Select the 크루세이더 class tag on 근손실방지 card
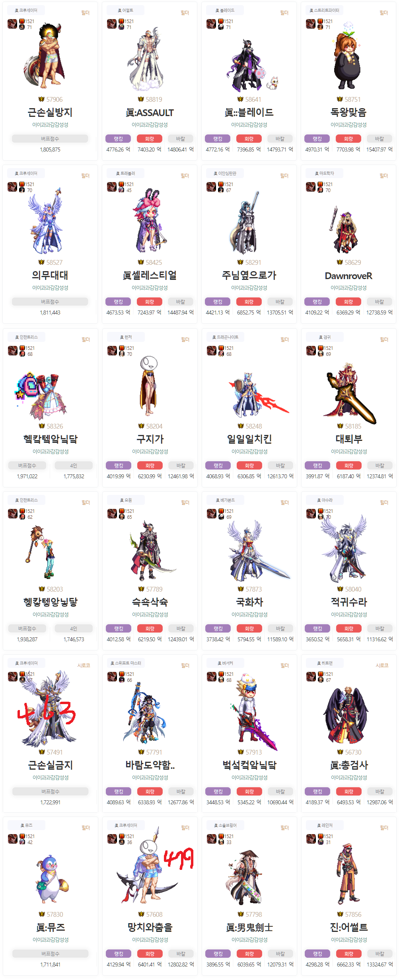405x980 pixels. 26,10
